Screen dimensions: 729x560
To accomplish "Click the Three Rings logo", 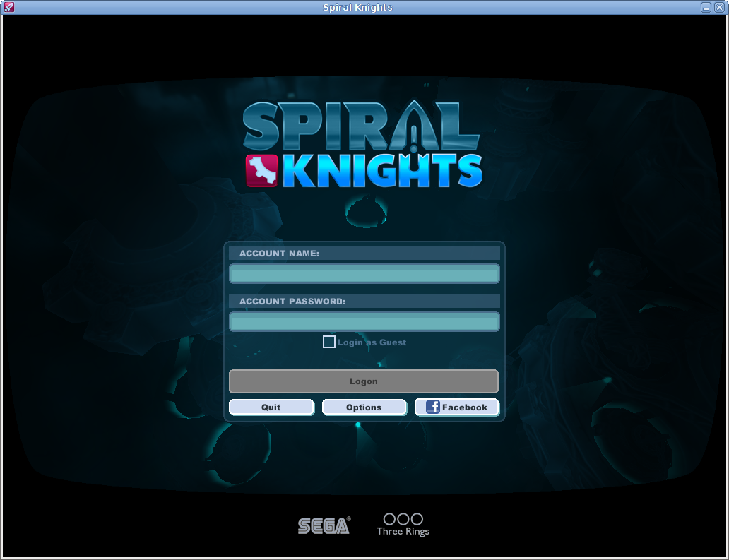I will point(403,525).
